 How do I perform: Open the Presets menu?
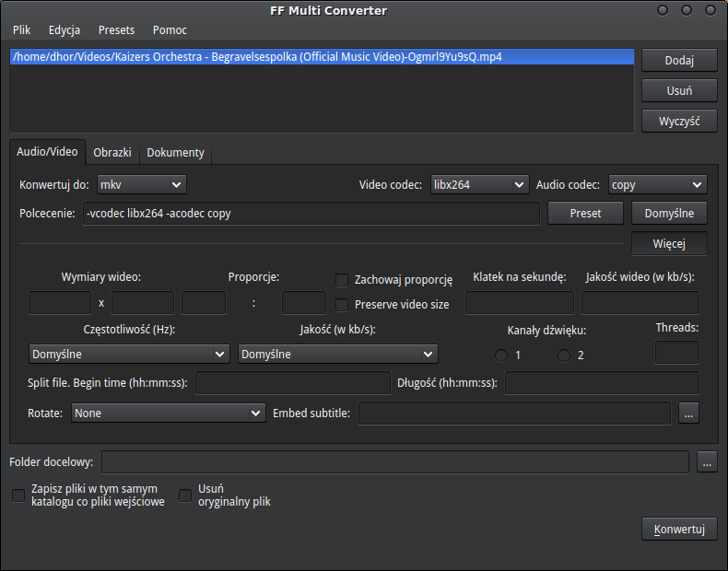click(116, 30)
